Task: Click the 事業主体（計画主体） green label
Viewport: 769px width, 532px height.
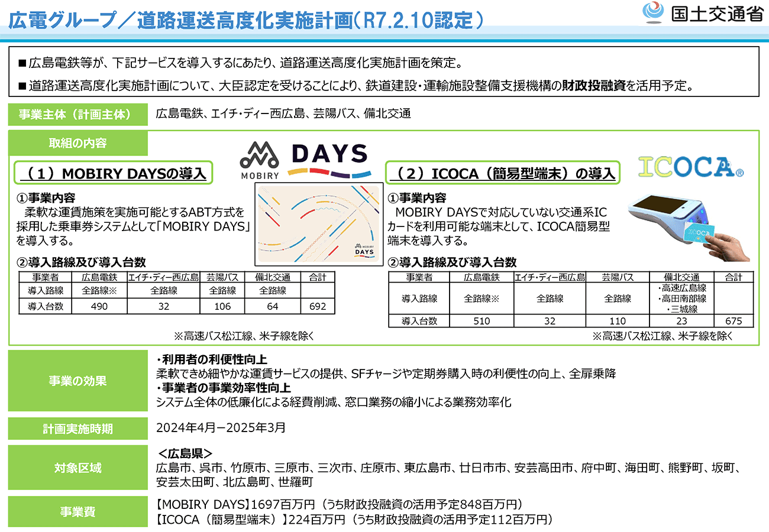Action: pyautogui.click(x=77, y=115)
